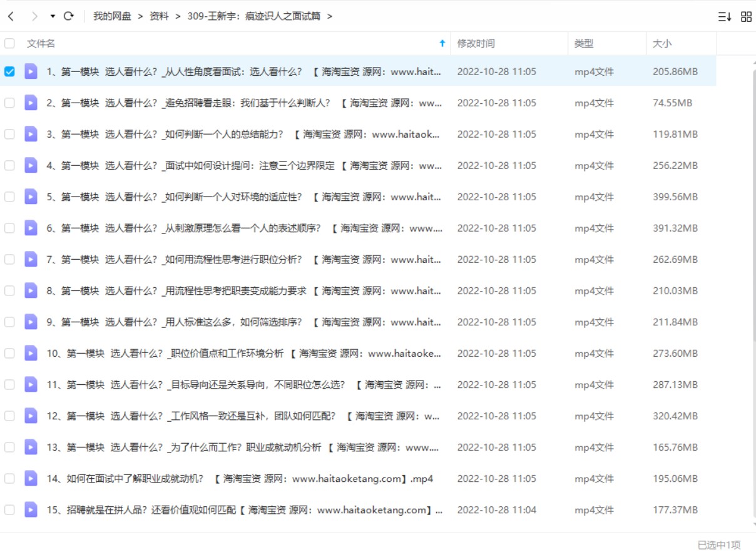Sort by 大小 column header
This screenshot has height=552, width=756.
coord(662,43)
